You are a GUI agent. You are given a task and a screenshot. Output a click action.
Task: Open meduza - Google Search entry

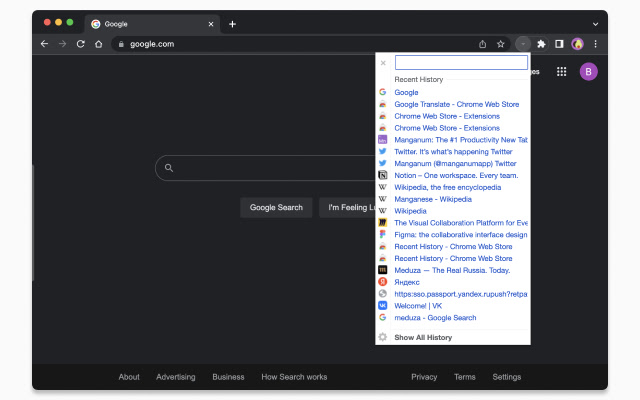(435, 317)
